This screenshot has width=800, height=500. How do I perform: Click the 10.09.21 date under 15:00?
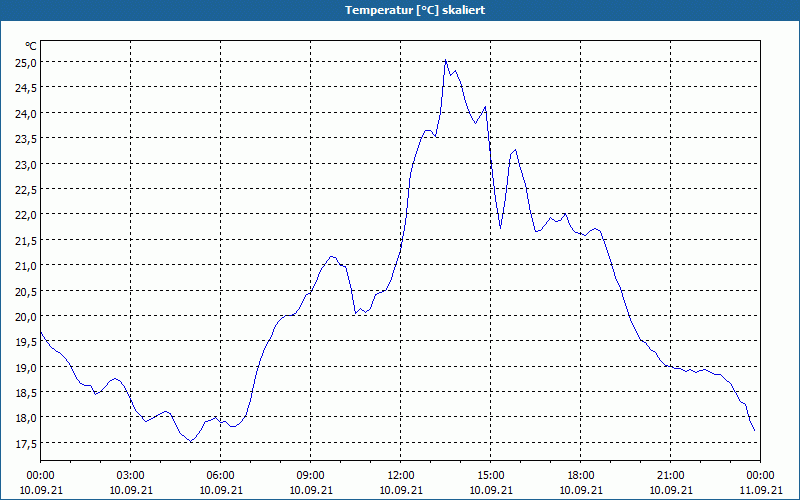491,490
